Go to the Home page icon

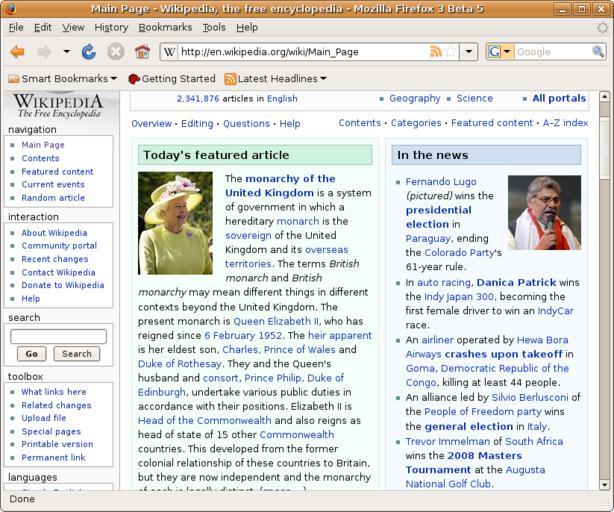[142, 52]
